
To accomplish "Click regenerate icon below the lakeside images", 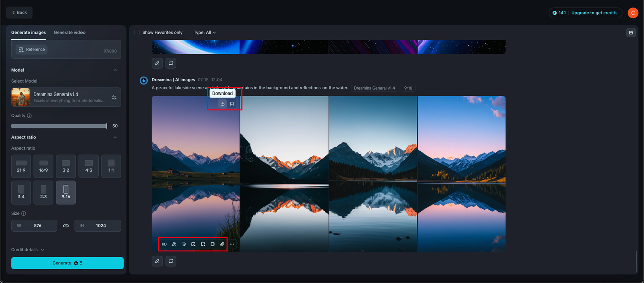I will point(171,261).
